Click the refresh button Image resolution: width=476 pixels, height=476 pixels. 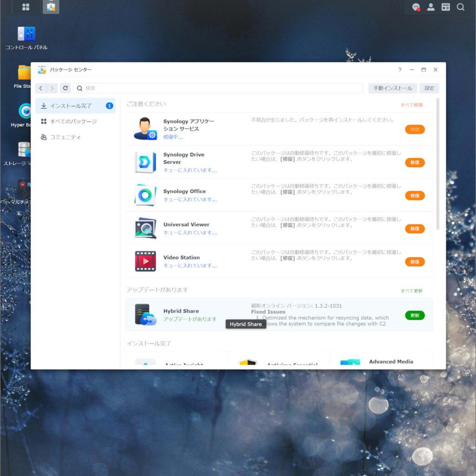point(65,88)
